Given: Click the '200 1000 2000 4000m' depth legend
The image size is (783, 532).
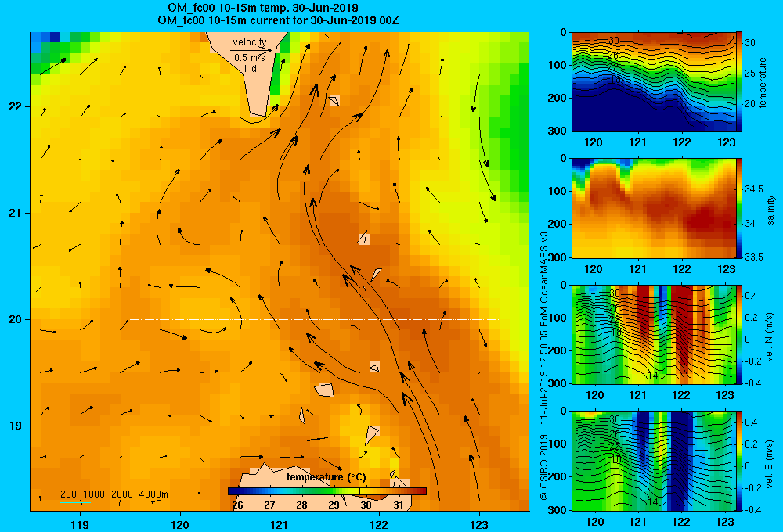Looking at the screenshot, I should 114,494.
